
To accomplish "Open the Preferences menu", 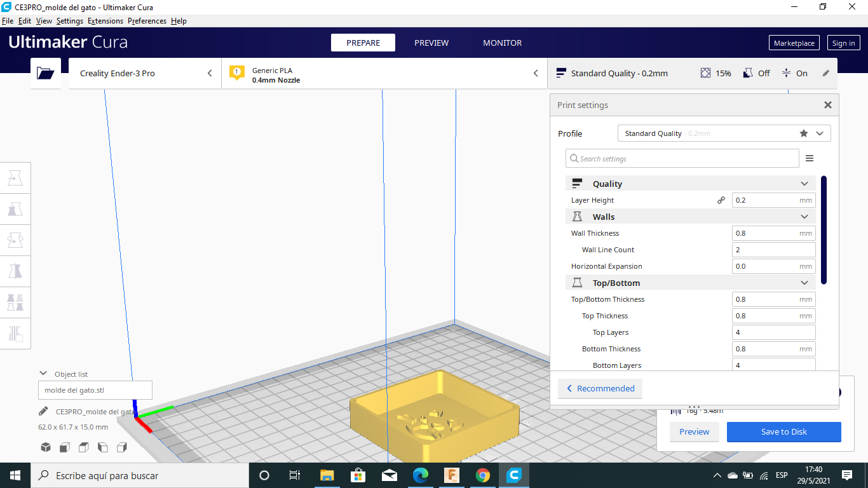I will point(147,21).
